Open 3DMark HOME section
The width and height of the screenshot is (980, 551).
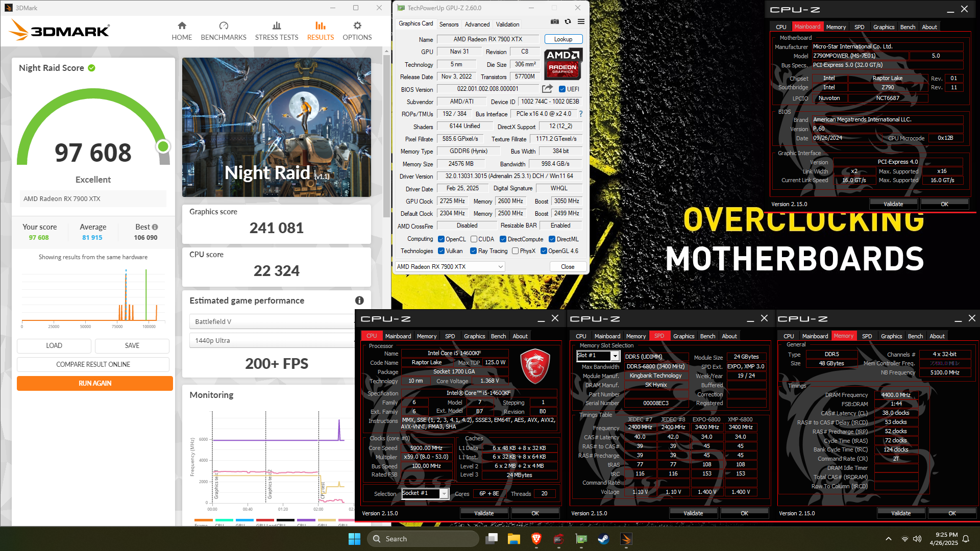coord(182,31)
